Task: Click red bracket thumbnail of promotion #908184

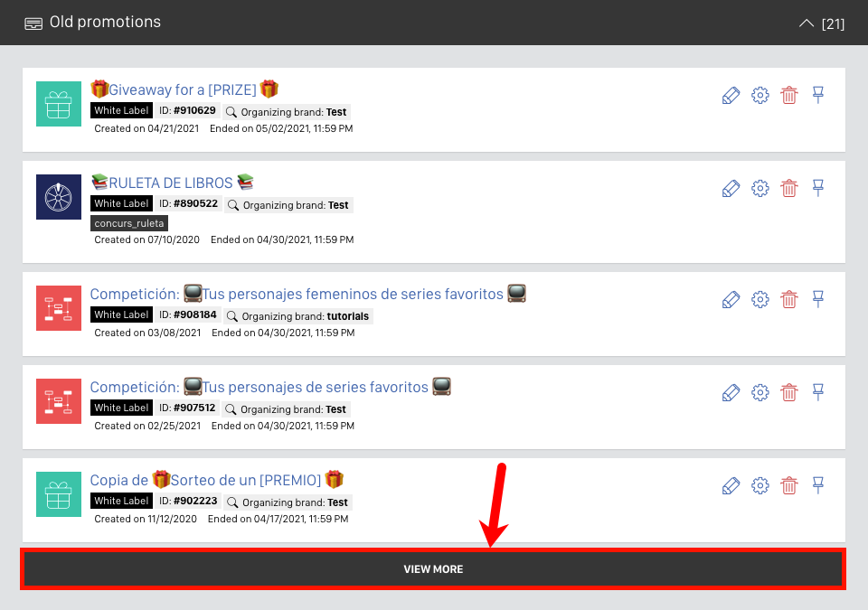Action: coord(59,308)
